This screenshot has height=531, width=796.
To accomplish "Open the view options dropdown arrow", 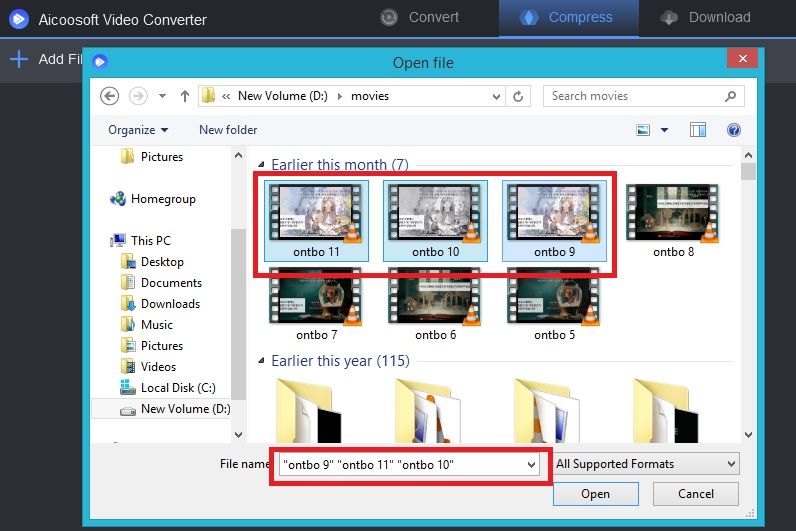I will point(664,130).
